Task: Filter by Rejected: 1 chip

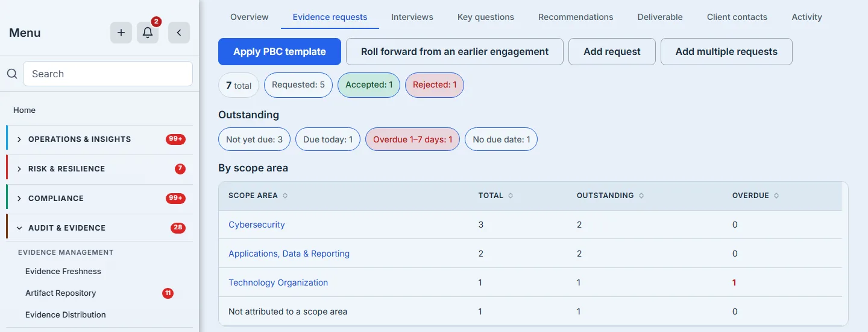Action: (435, 85)
